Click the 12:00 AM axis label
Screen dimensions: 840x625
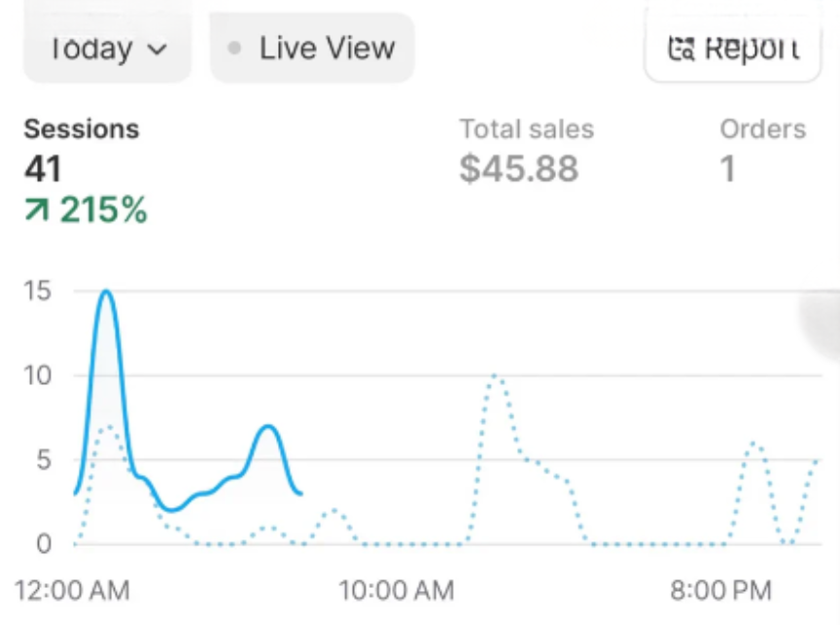point(73,589)
